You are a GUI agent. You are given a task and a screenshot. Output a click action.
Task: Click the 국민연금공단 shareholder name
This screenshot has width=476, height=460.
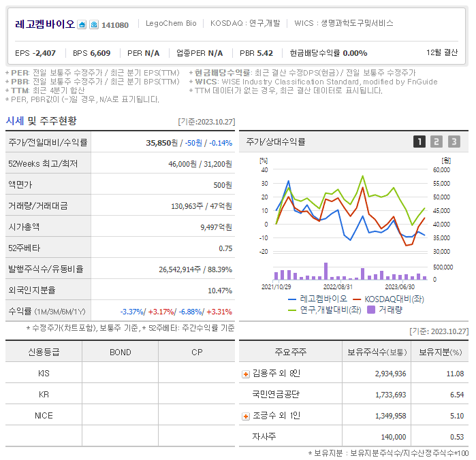click(x=276, y=395)
